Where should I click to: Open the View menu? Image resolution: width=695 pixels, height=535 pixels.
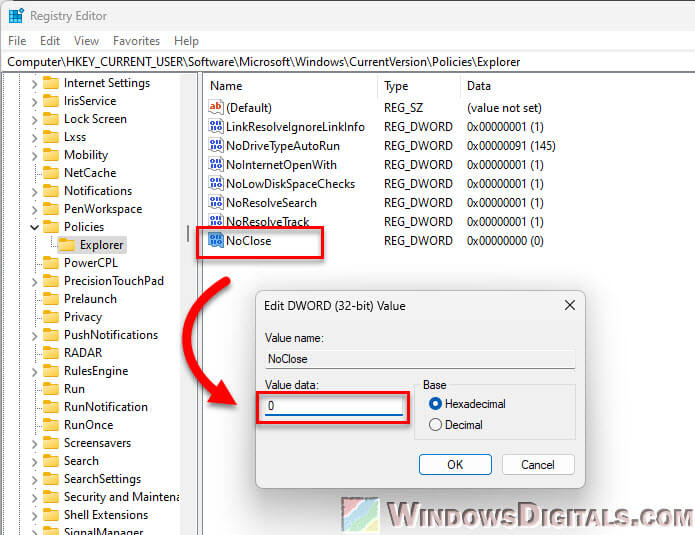pos(86,41)
